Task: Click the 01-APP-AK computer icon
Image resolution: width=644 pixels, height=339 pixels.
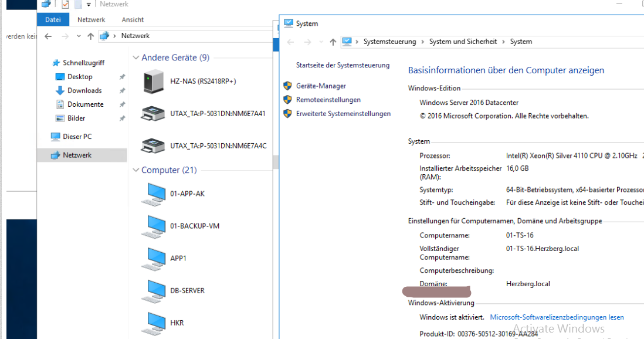Action: [x=153, y=194]
